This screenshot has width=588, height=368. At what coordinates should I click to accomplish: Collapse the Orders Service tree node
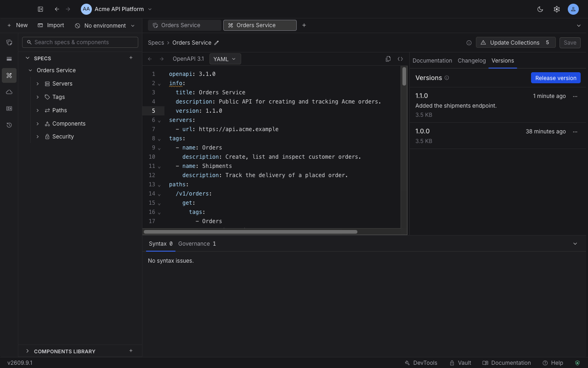(30, 70)
